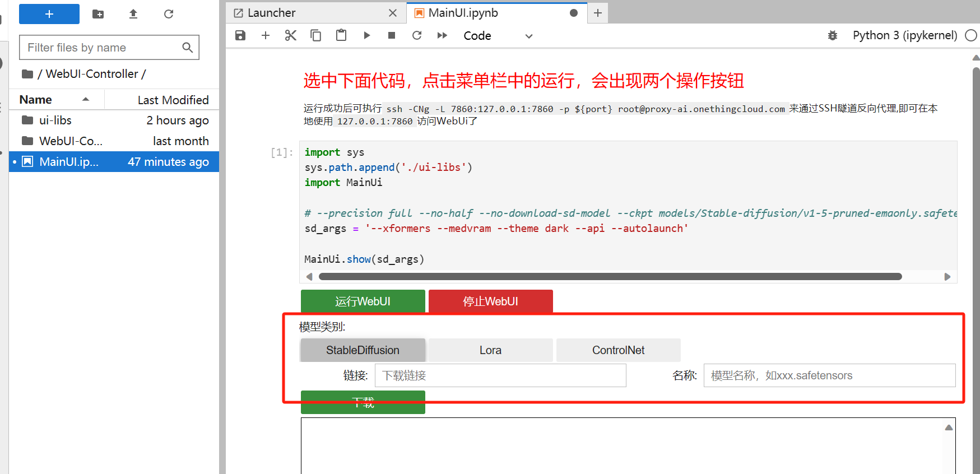Click the red Chinese heading text
The width and height of the screenshot is (980, 474).
(523, 81)
